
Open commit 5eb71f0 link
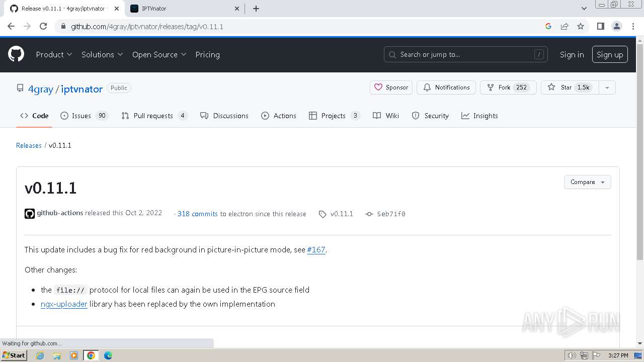tap(391, 214)
